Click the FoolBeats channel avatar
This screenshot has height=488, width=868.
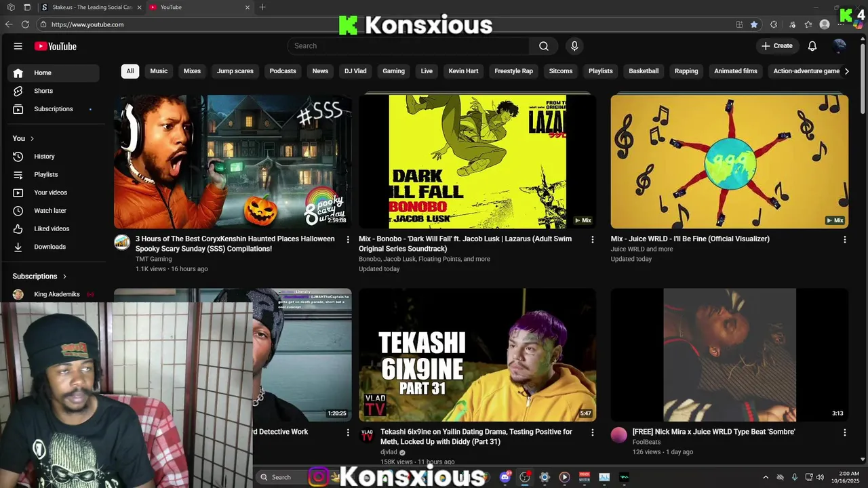(619, 435)
